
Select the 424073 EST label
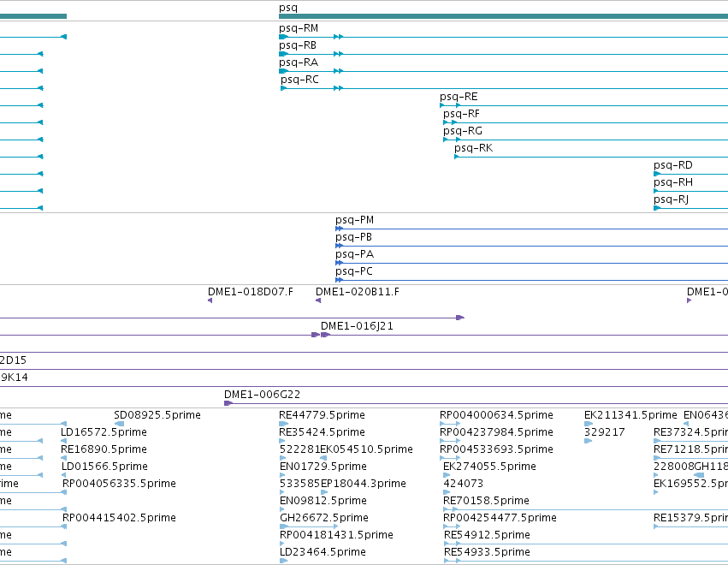[464, 484]
